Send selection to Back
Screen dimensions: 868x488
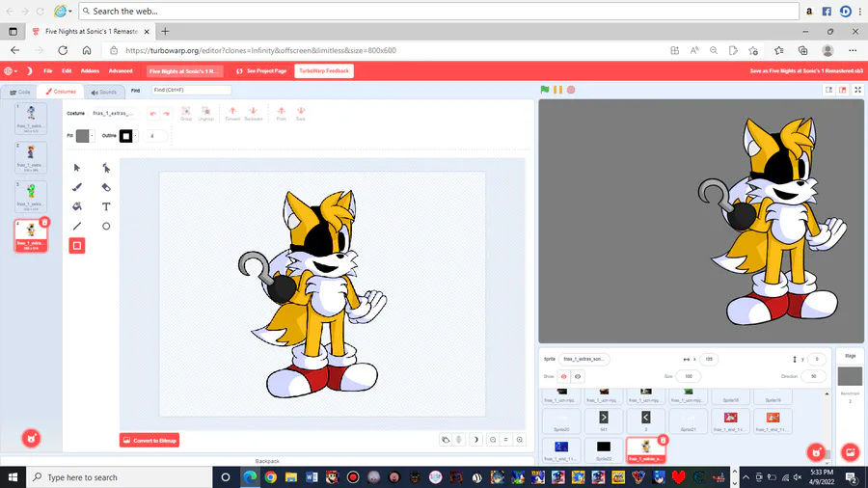click(x=301, y=114)
